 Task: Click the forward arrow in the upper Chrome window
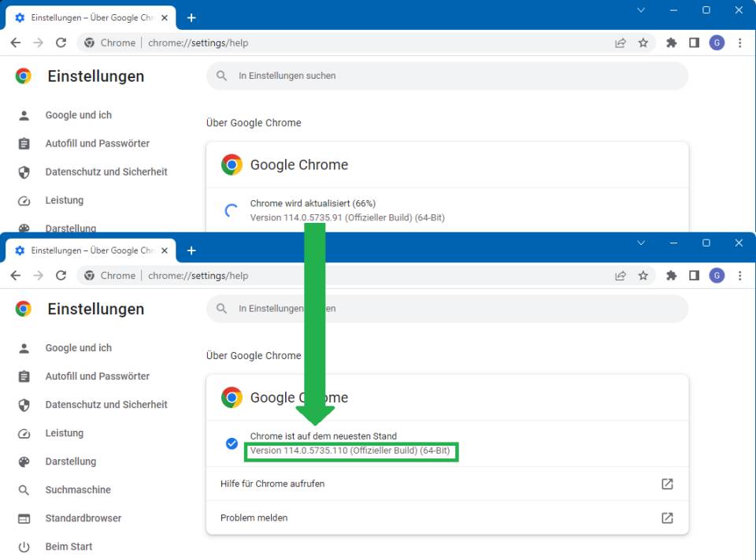(38, 43)
